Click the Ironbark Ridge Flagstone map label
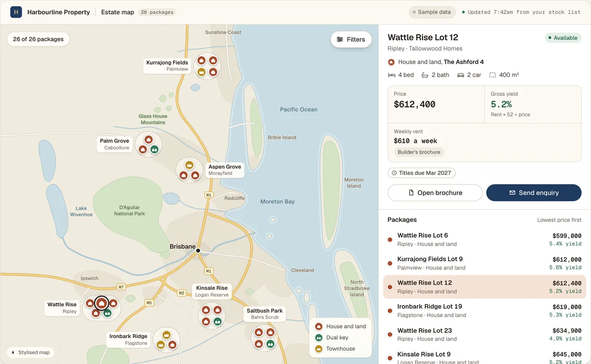591x364 pixels. pyautogui.click(x=128, y=340)
